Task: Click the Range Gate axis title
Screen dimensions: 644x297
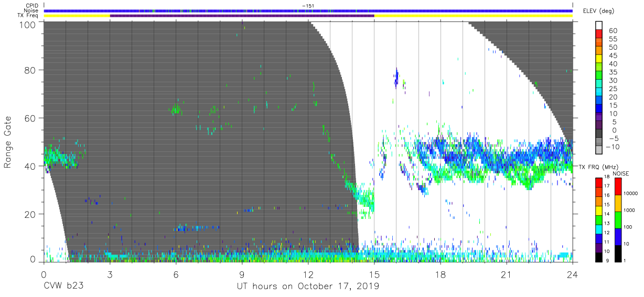Action: 8,142
